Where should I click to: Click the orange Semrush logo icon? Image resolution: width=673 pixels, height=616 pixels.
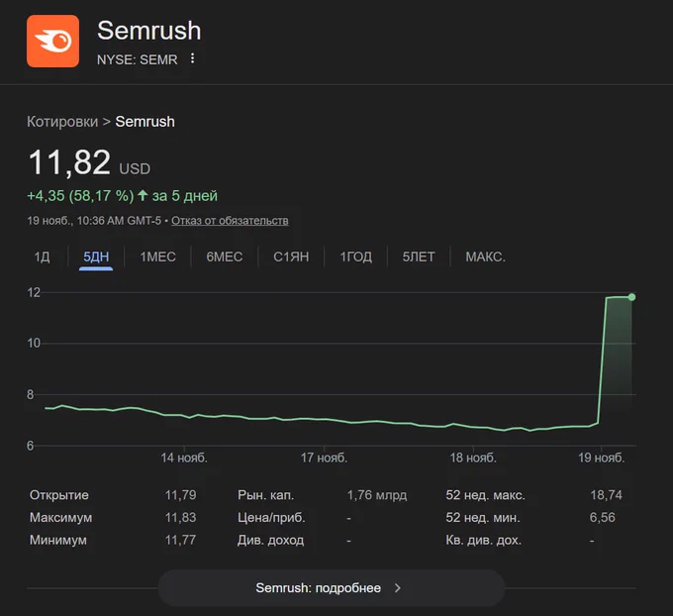52,42
